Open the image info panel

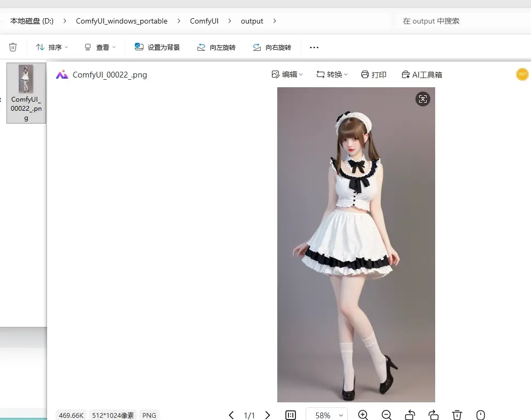point(480,415)
